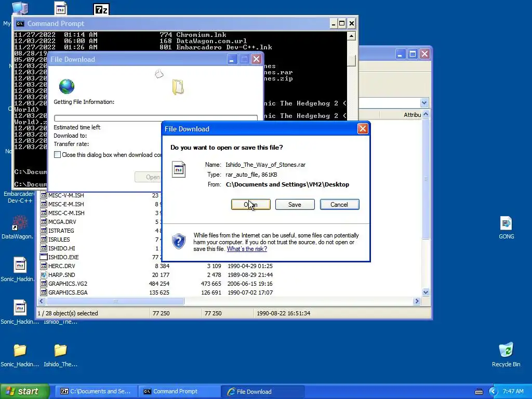Image resolution: width=532 pixels, height=399 pixels.
Task: Select the MISC-C-M.ISH file icon
Action: tap(44, 213)
